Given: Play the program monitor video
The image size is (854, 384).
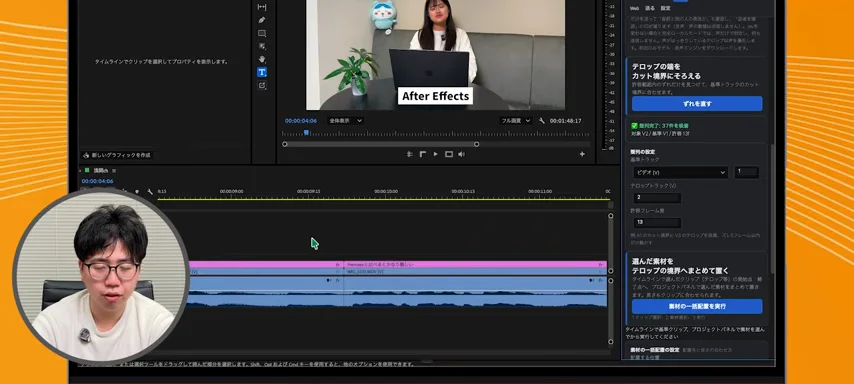Looking at the screenshot, I should coord(435,154).
